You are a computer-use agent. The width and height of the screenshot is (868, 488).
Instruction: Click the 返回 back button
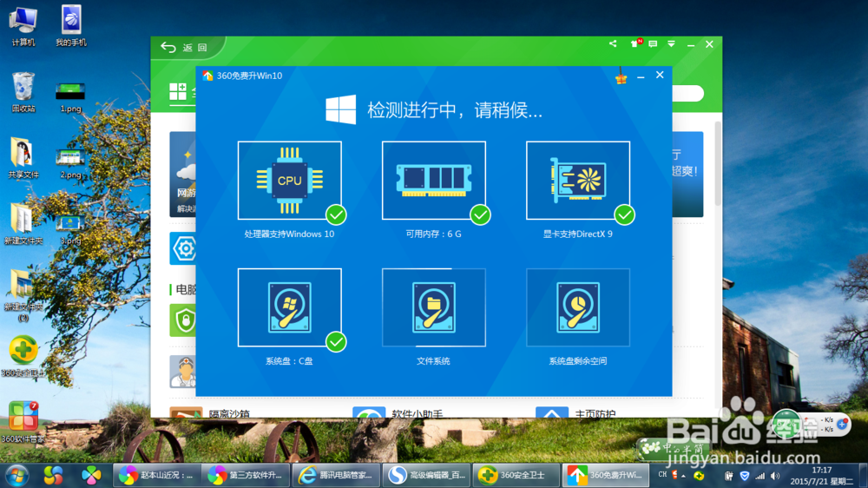(184, 48)
